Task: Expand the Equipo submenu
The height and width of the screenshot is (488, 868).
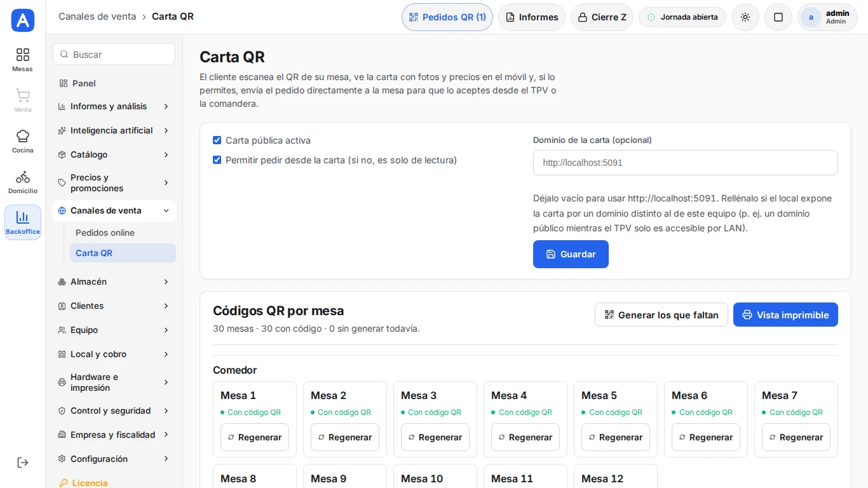Action: (x=114, y=330)
